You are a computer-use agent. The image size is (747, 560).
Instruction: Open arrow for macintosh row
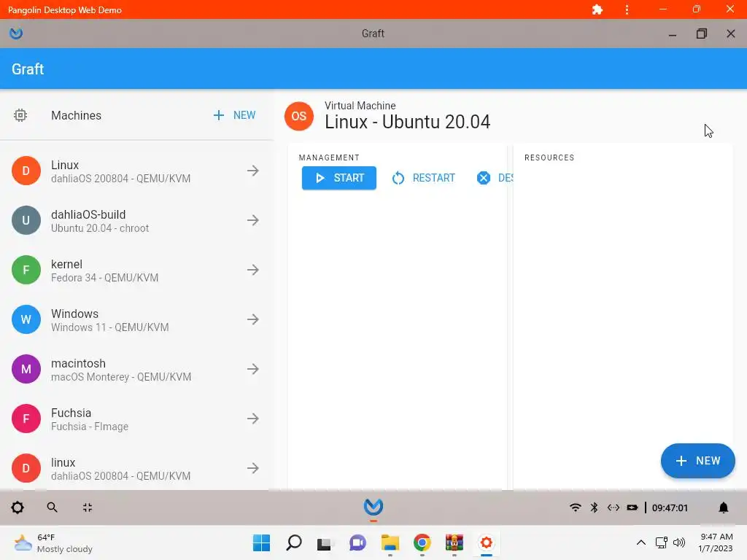pos(253,368)
